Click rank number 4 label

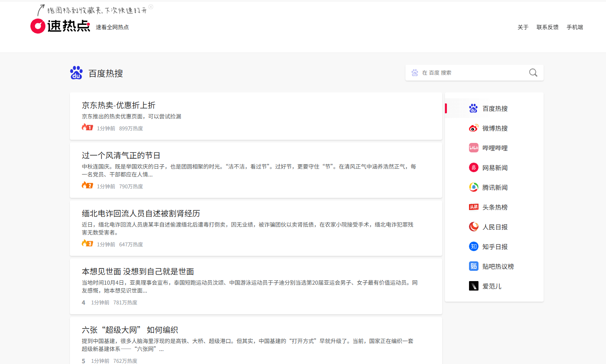click(x=83, y=302)
